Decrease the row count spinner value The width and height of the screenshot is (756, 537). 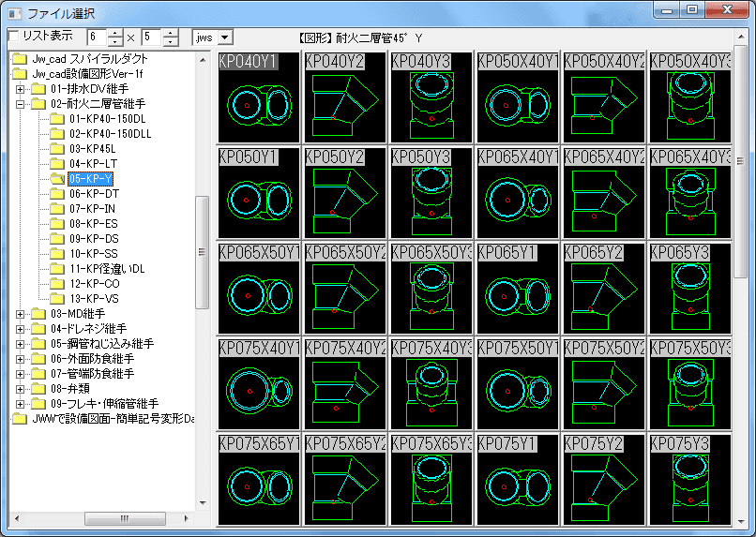point(171,42)
